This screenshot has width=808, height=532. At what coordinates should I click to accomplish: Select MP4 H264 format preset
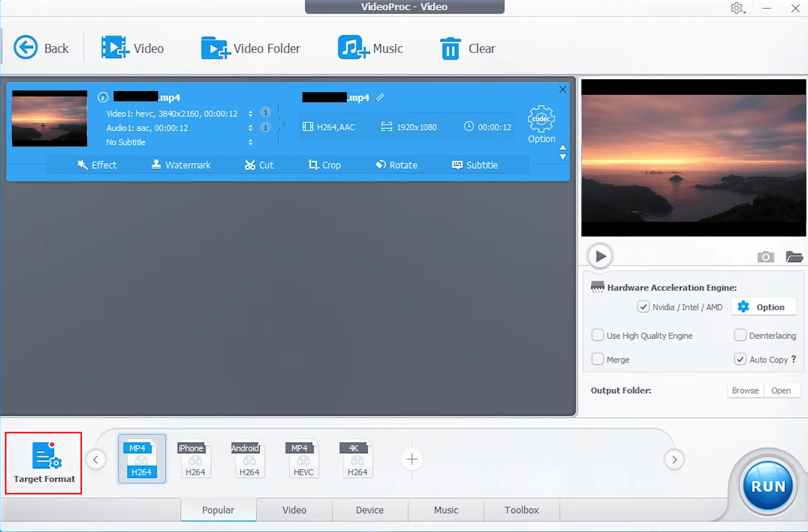[x=142, y=459]
